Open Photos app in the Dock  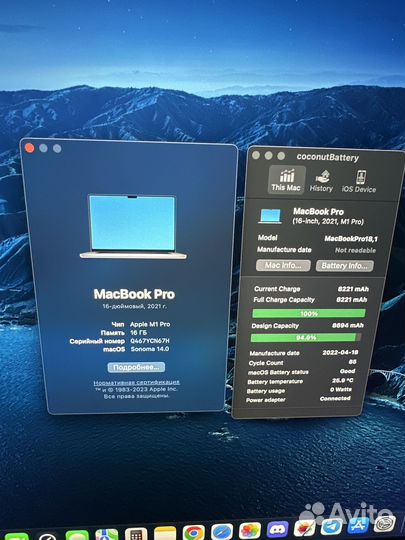pyautogui.click(x=250, y=531)
